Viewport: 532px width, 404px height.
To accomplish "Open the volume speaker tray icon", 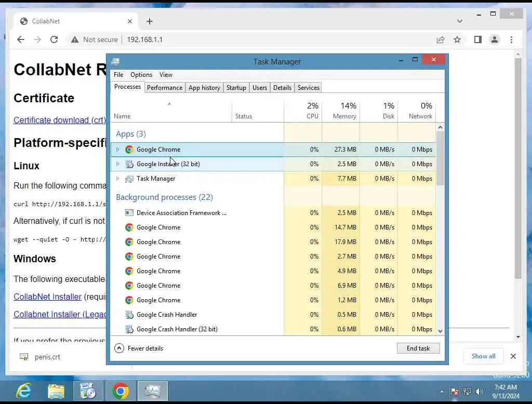I will (479, 392).
